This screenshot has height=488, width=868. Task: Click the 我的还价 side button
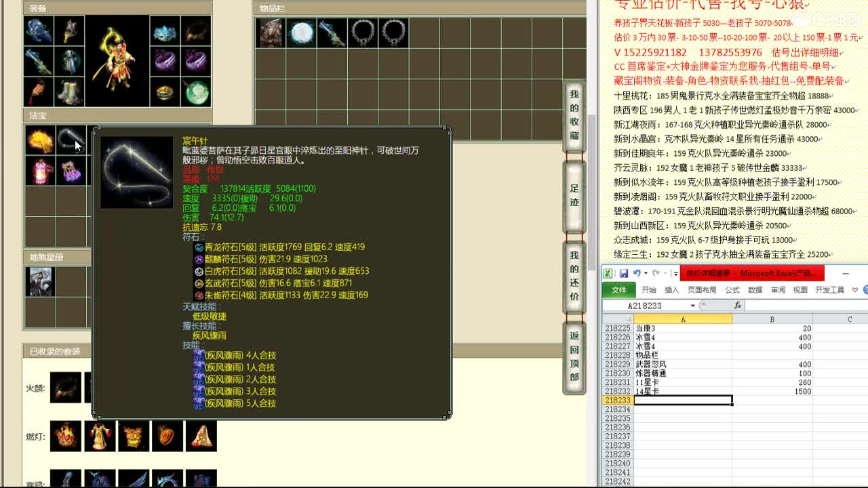[x=574, y=277]
